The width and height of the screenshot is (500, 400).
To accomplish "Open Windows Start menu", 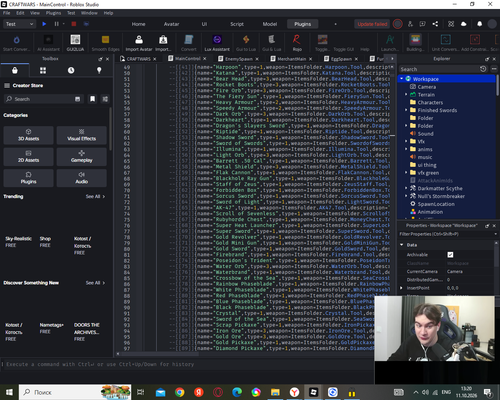I will (9, 392).
